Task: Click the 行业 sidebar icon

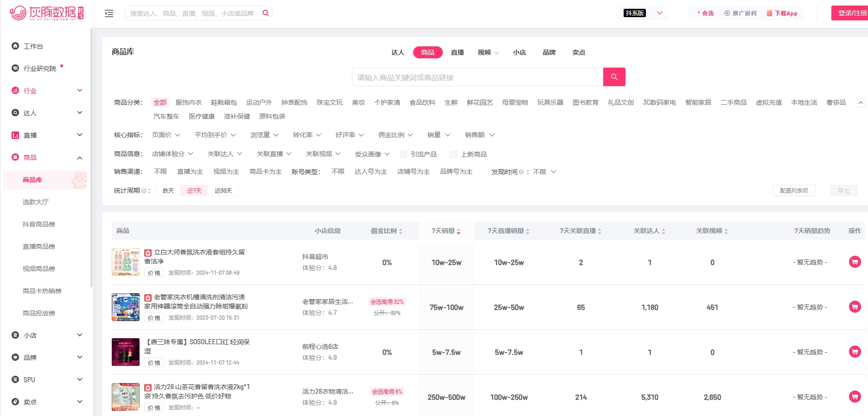Action: point(15,90)
